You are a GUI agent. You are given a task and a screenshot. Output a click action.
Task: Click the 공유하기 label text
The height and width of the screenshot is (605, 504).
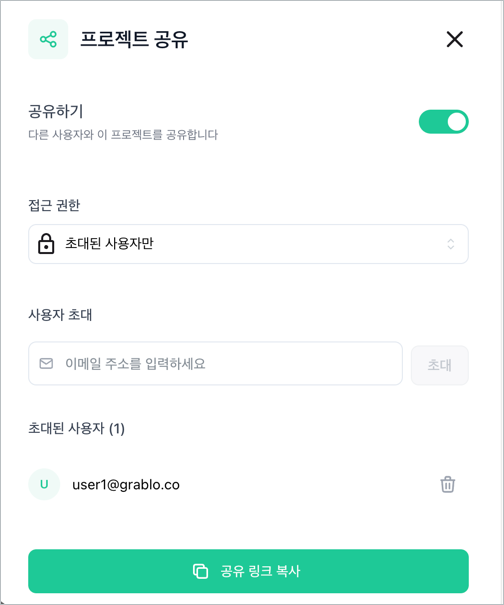pos(56,111)
